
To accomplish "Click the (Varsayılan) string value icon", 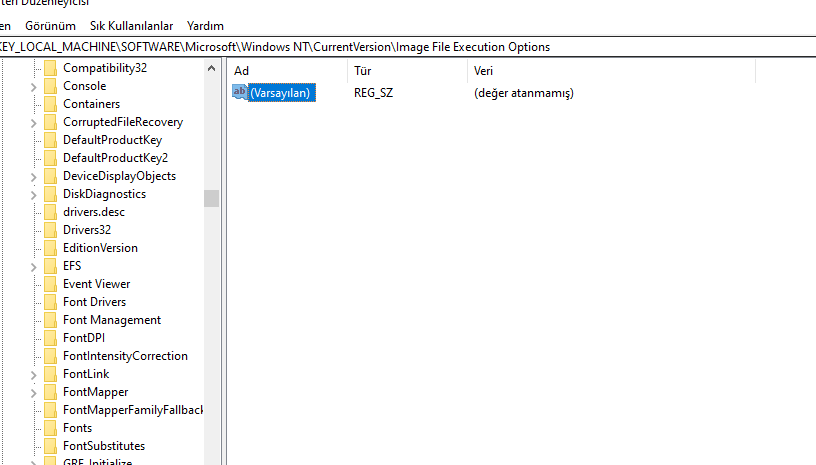I will coord(239,92).
